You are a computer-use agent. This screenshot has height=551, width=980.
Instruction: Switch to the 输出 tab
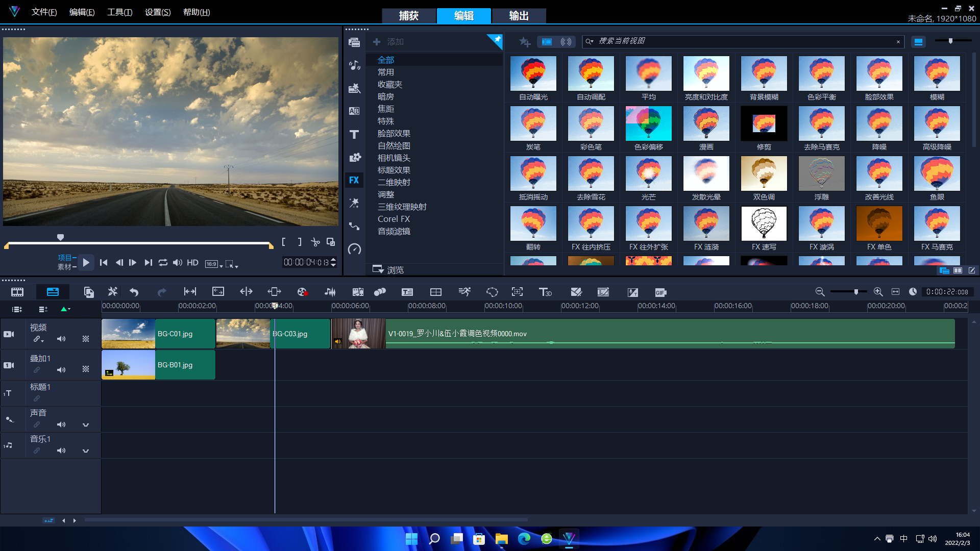click(x=519, y=16)
